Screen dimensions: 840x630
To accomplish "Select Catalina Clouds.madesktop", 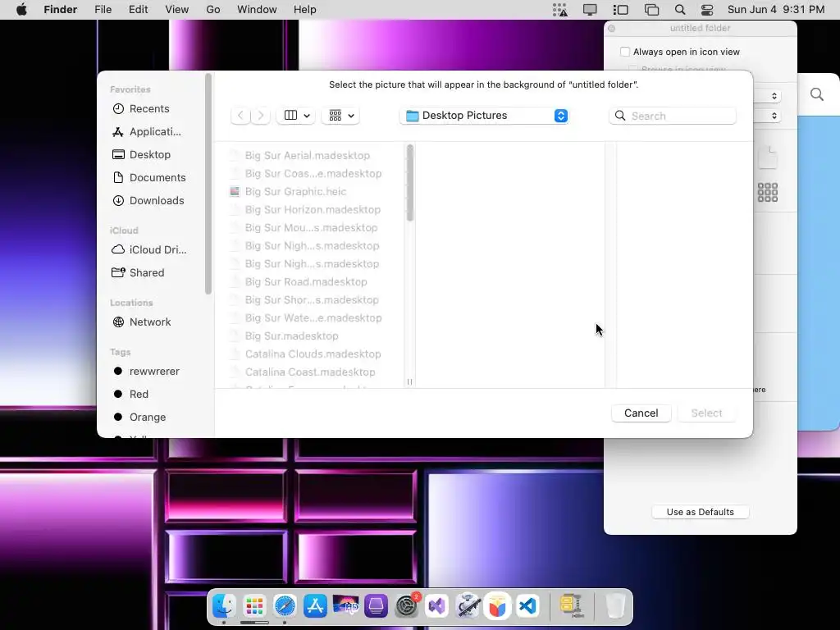I will (313, 354).
